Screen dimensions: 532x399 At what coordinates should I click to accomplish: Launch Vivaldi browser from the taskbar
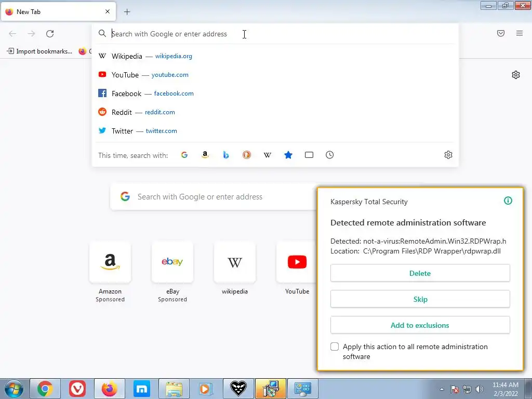pyautogui.click(x=77, y=389)
